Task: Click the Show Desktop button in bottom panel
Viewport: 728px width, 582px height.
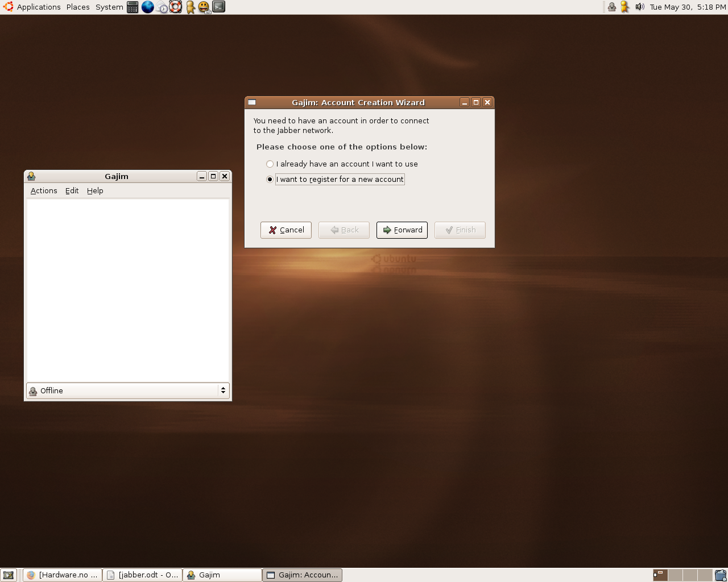Action: pos(8,575)
